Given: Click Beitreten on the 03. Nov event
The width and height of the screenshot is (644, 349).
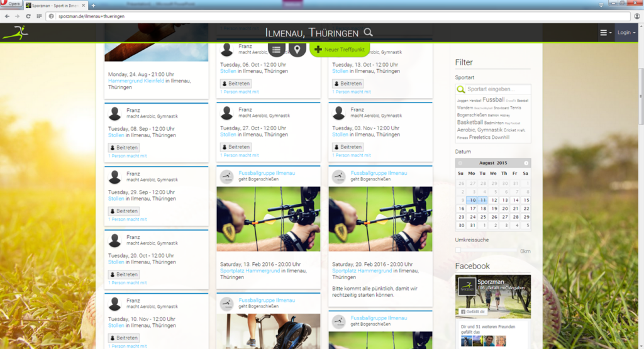Looking at the screenshot, I should (x=348, y=147).
